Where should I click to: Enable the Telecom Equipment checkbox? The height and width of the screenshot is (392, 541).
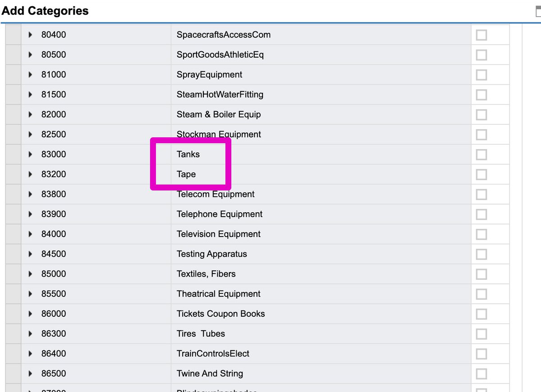481,194
